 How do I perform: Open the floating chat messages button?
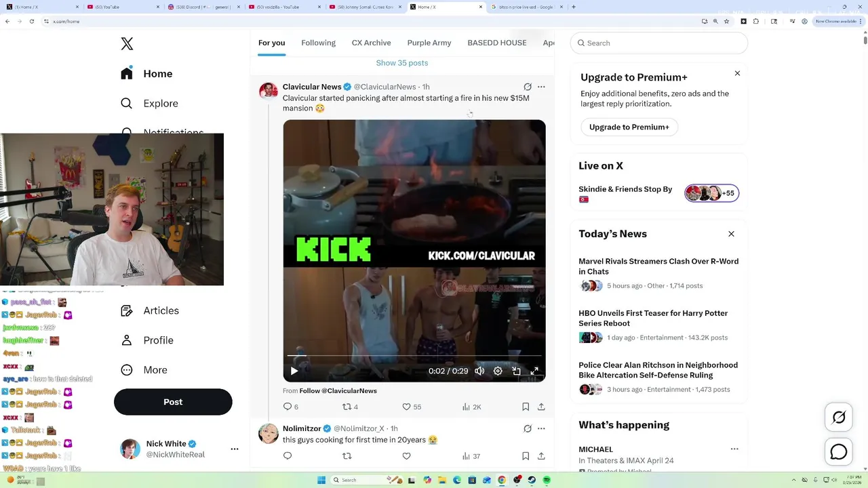[839, 451]
